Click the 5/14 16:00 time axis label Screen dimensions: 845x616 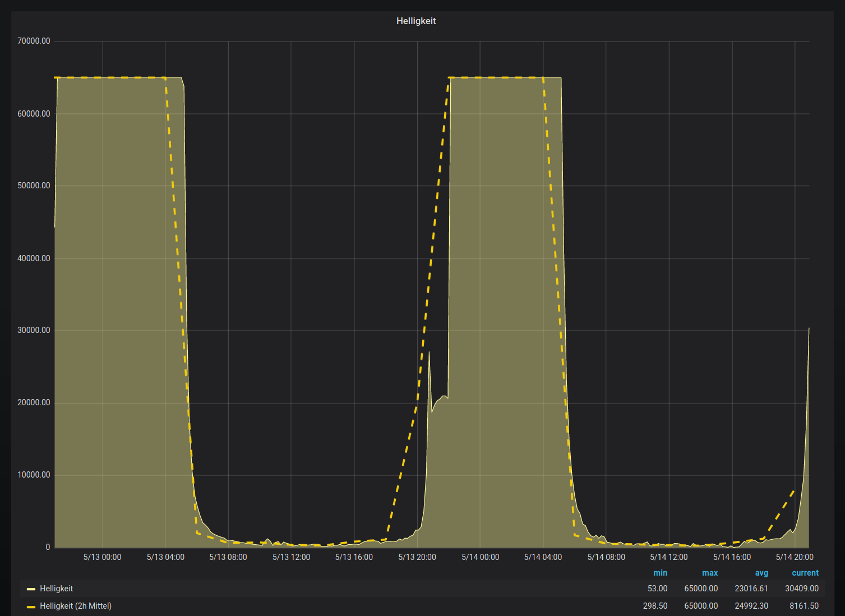[732, 557]
